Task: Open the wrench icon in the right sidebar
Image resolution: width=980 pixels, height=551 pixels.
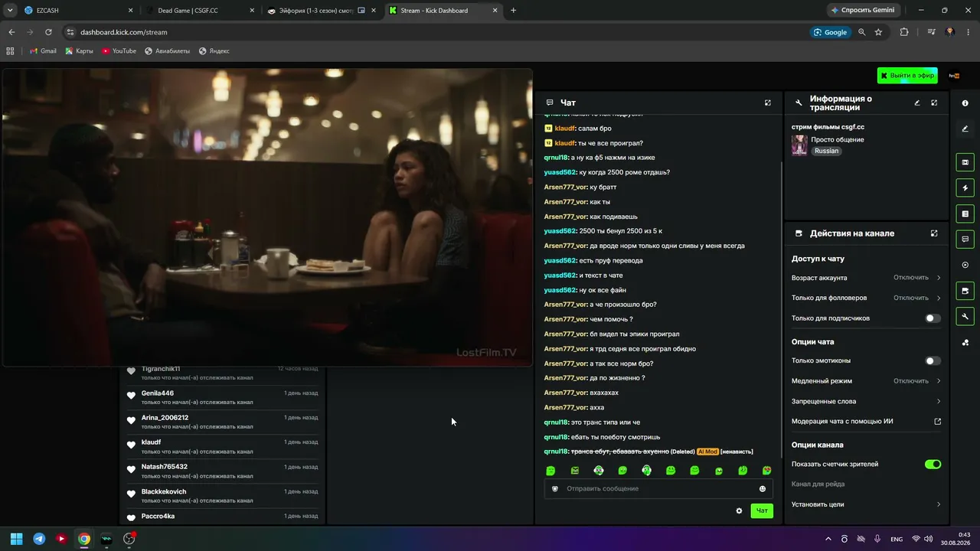Action: click(965, 317)
